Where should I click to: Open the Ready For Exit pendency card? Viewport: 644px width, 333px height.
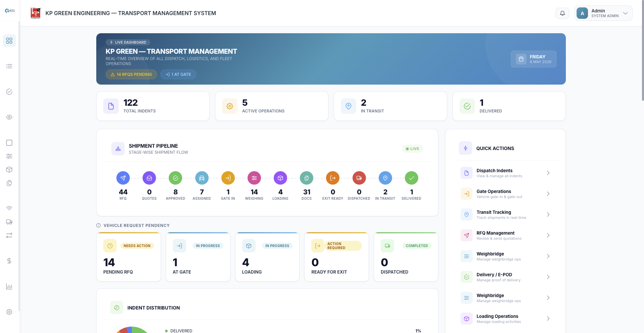pos(336,257)
